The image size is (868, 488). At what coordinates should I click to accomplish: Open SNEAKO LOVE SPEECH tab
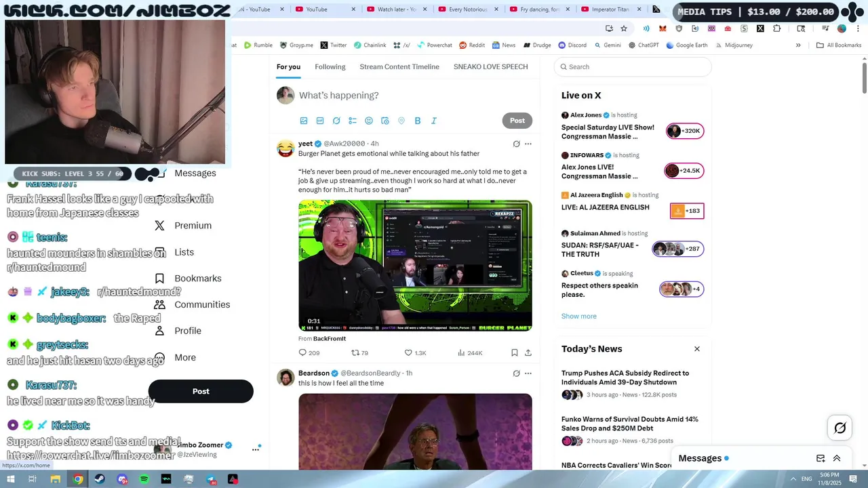click(491, 66)
